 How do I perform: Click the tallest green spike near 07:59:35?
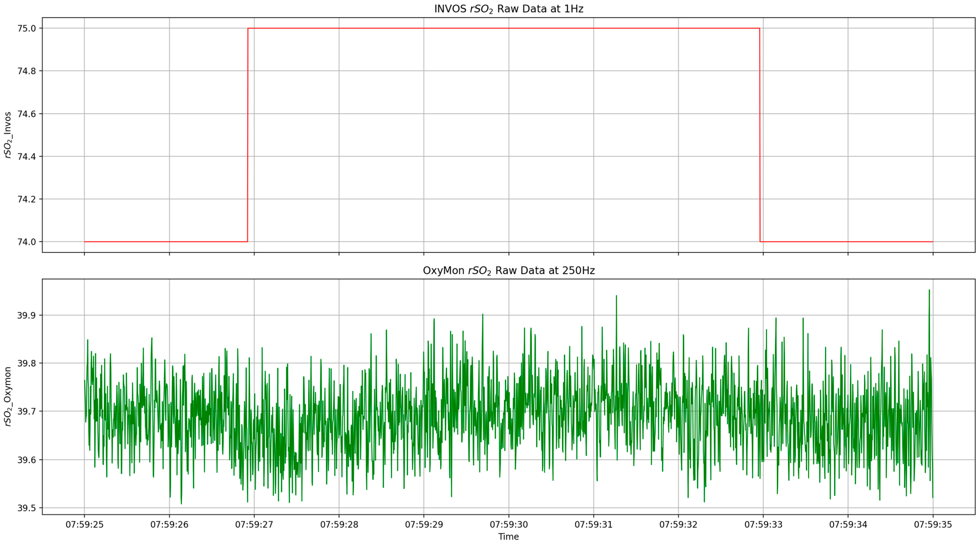[x=929, y=291]
